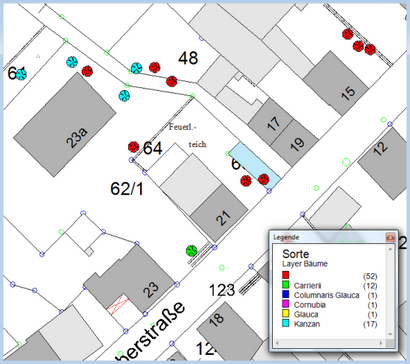Pick the cyan tree symbol overlapping label 61
Viewport: 410px width, 364px height.
(21, 74)
